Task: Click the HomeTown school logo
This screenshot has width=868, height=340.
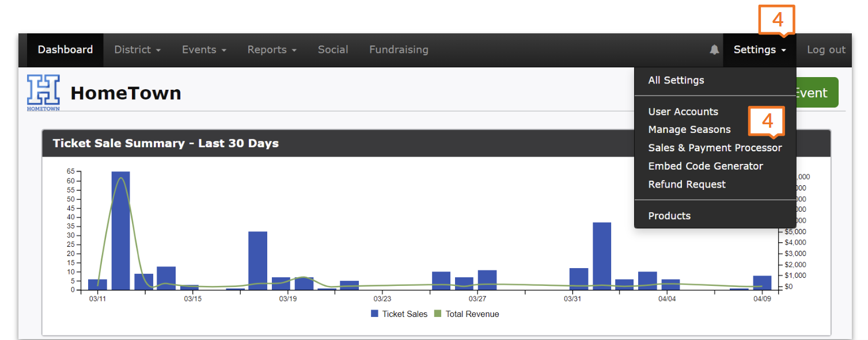Action: point(43,92)
